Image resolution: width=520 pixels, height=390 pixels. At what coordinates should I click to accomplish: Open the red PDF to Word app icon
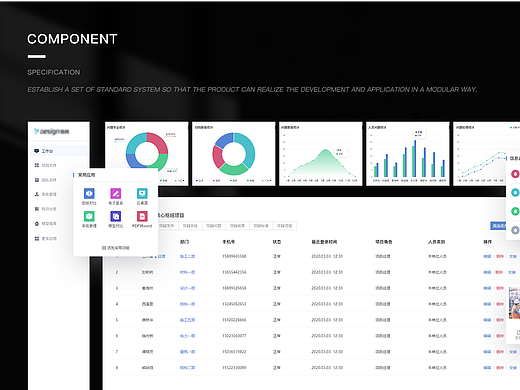pyautogui.click(x=142, y=216)
